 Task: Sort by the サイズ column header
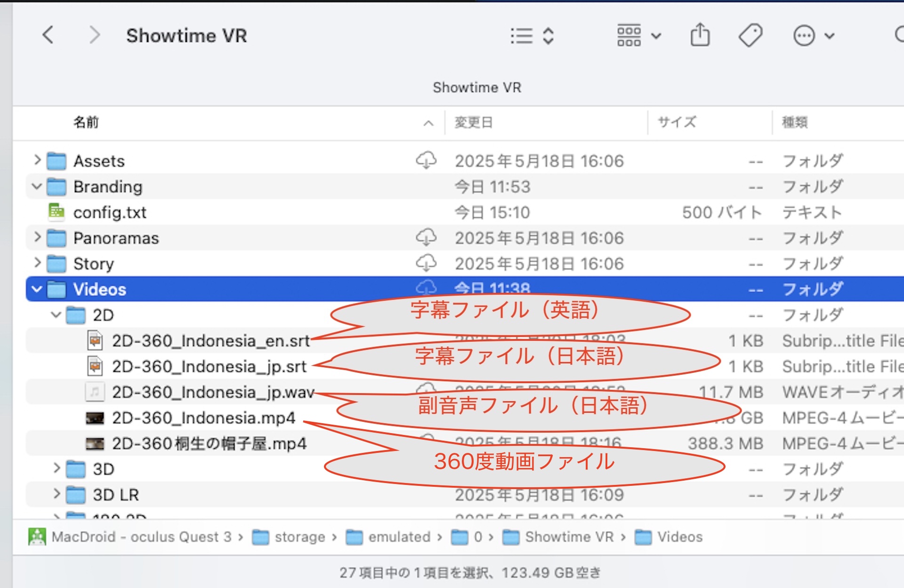point(677,122)
